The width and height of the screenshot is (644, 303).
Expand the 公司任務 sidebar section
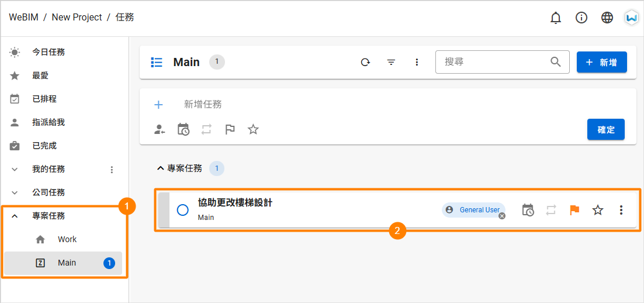pyautogui.click(x=15, y=192)
